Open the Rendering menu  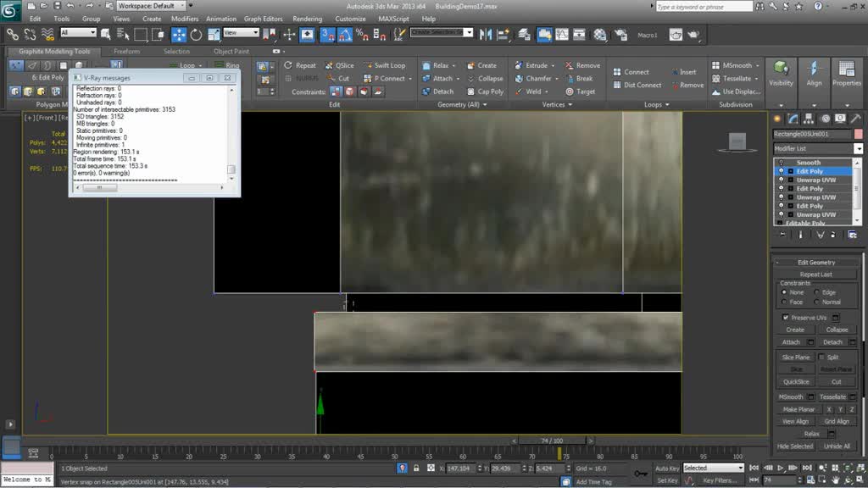point(307,19)
